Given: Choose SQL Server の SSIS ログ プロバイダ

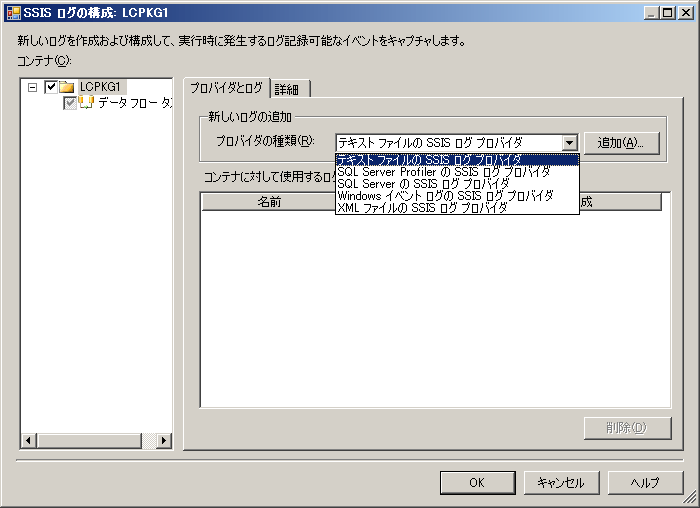Looking at the screenshot, I should pos(457,184).
